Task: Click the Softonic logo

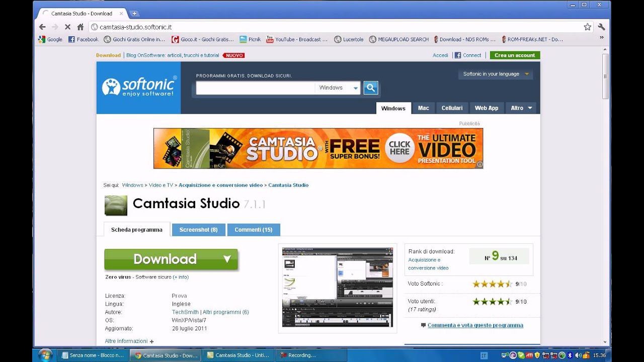Action: pyautogui.click(x=139, y=86)
